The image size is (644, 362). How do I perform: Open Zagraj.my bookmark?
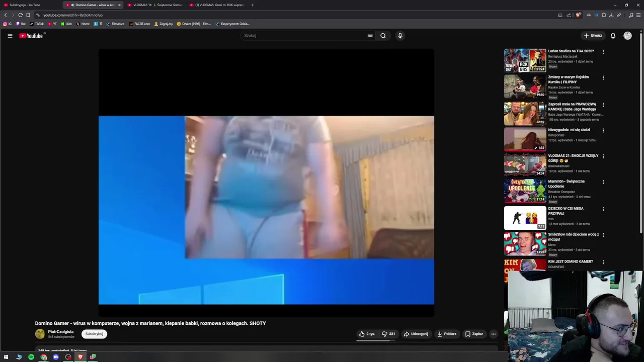[x=164, y=24]
